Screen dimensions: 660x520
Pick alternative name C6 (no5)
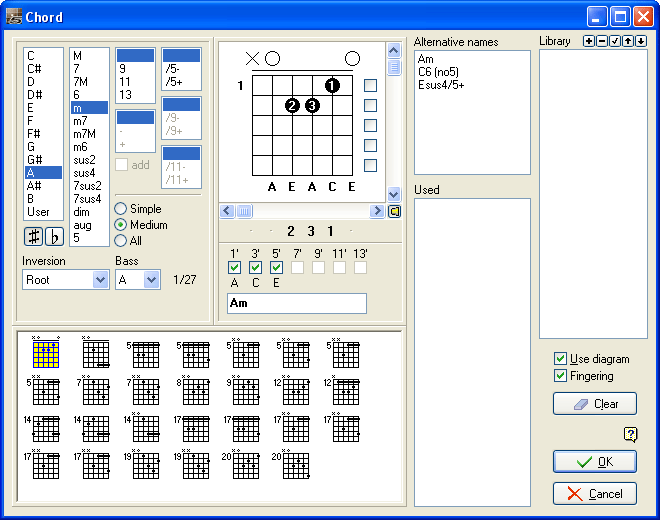coord(438,72)
